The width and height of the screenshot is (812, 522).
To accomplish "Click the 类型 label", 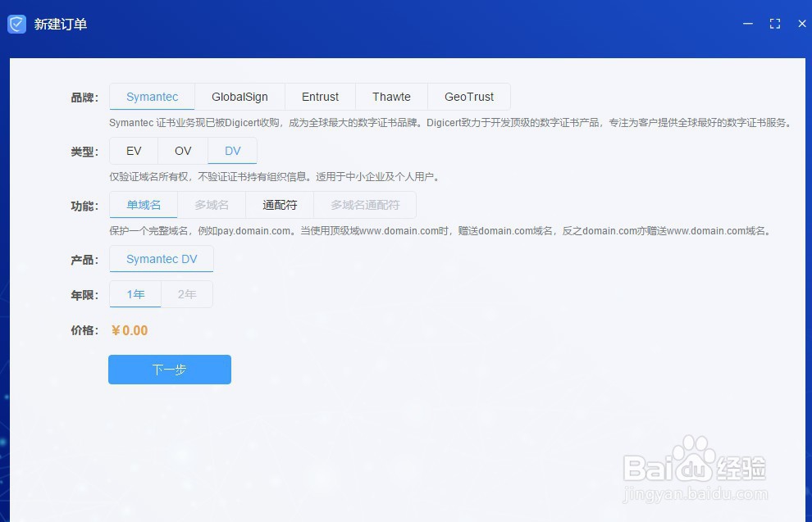I will pyautogui.click(x=84, y=152).
